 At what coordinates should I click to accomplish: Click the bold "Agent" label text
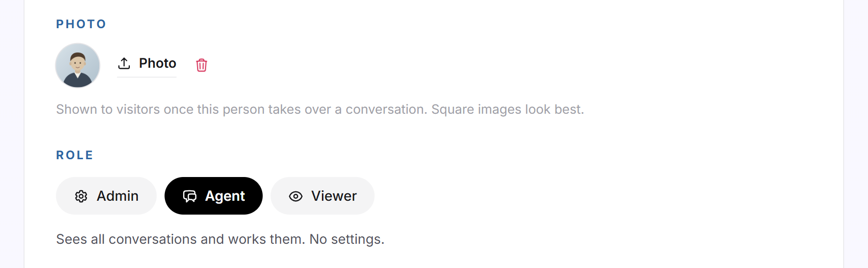(x=225, y=196)
